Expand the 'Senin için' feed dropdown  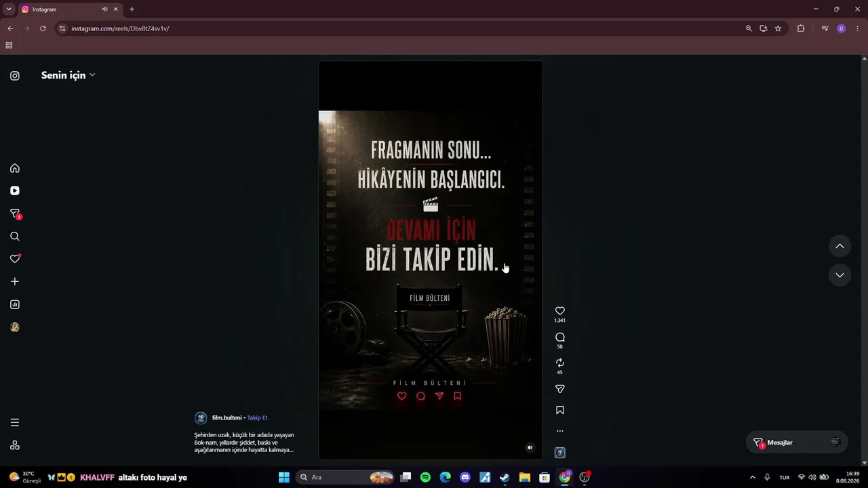click(x=68, y=75)
